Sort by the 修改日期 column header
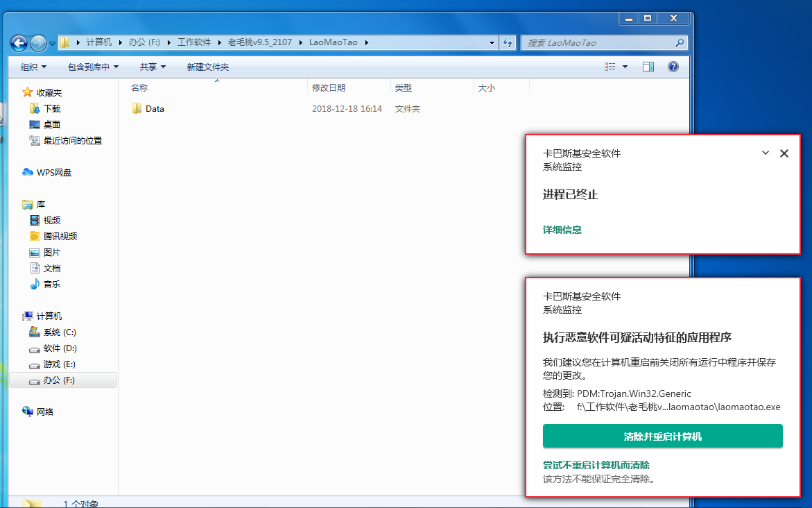Image resolution: width=812 pixels, height=508 pixels. point(328,87)
